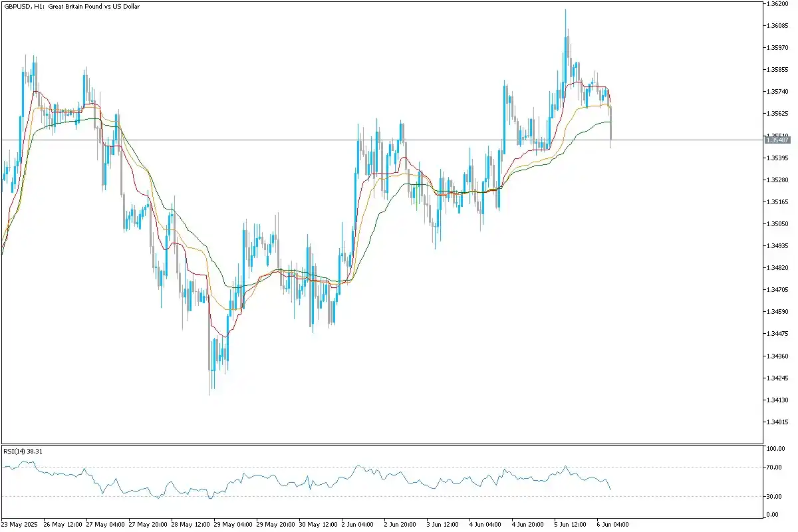Screen dimensions: 798x532
Task: Click the 29 May 20:00 time label
Action: (275, 524)
